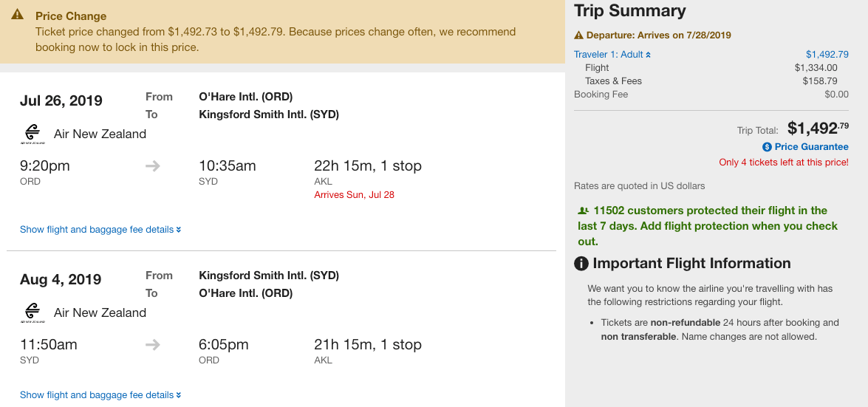The width and height of the screenshot is (868, 407).
Task: Open the Price Guarantee link
Action: (811, 147)
